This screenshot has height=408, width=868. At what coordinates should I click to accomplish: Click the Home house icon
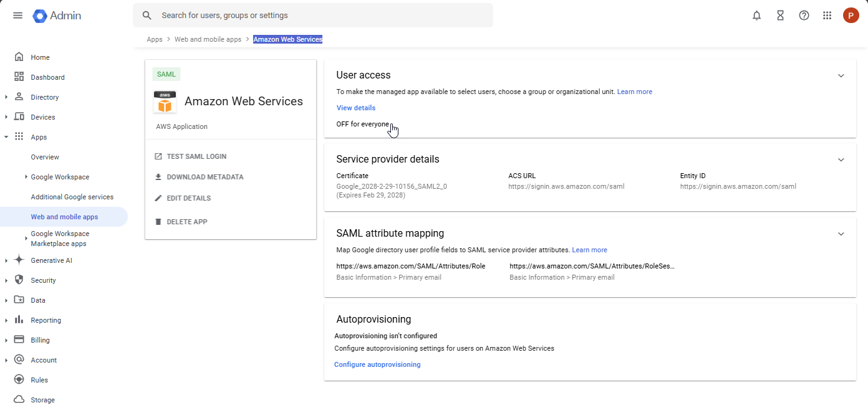click(19, 57)
